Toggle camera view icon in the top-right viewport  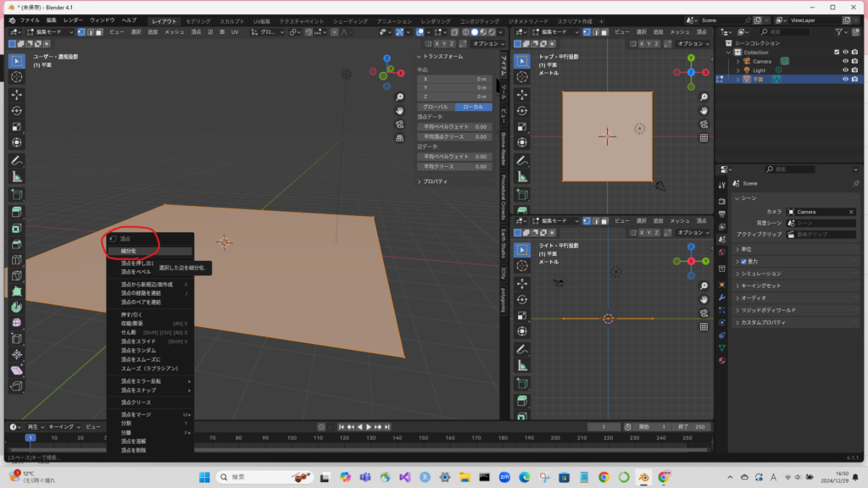pyautogui.click(x=704, y=124)
